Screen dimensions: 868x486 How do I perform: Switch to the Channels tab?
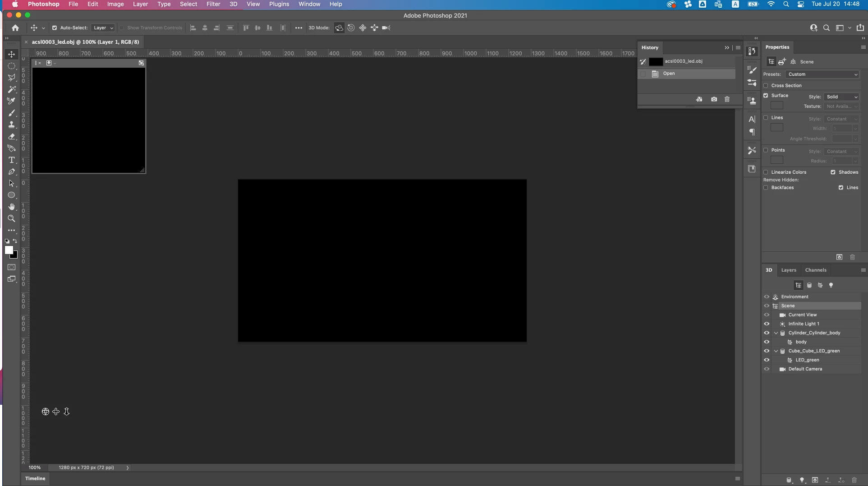(816, 270)
